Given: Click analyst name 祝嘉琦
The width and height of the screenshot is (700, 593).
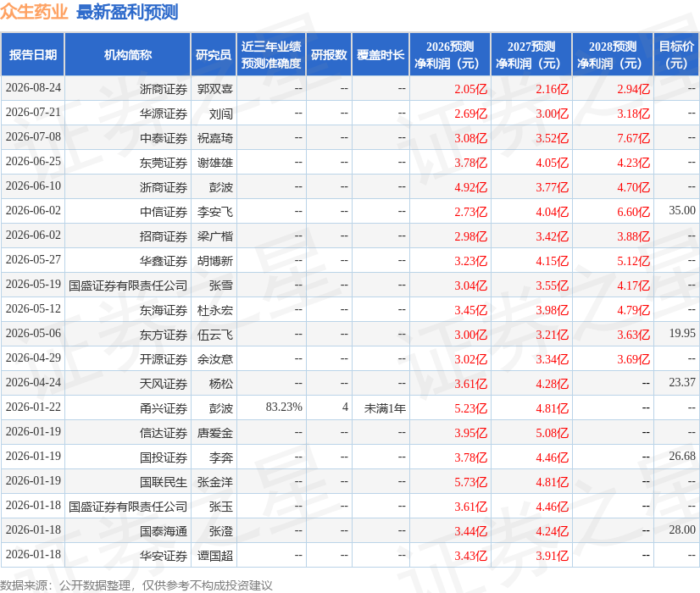Looking at the screenshot, I should click(215, 138).
